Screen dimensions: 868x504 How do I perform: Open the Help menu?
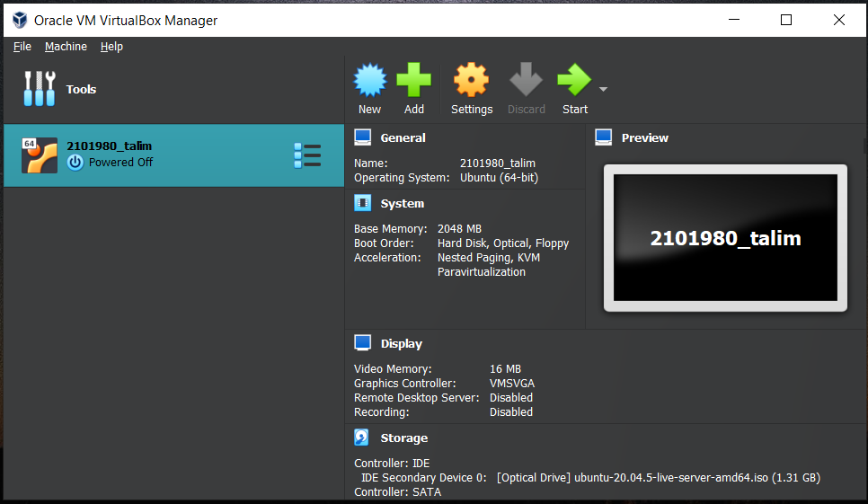click(111, 47)
